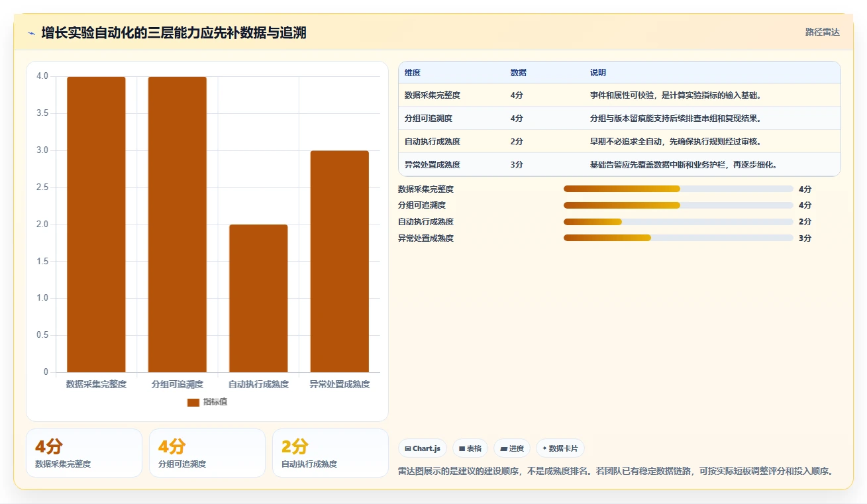The image size is (867, 504).
Task: Click the 3分 cell in table
Action: pos(517,165)
